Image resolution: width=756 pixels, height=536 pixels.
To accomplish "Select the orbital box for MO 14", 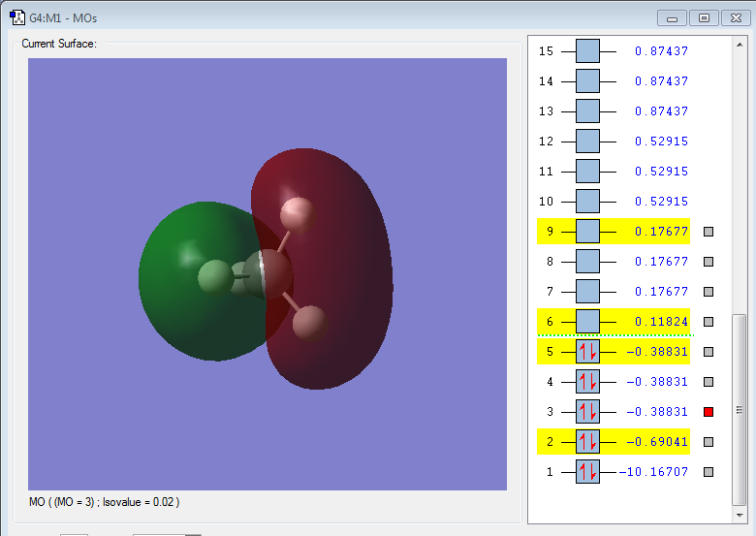I will tap(587, 81).
